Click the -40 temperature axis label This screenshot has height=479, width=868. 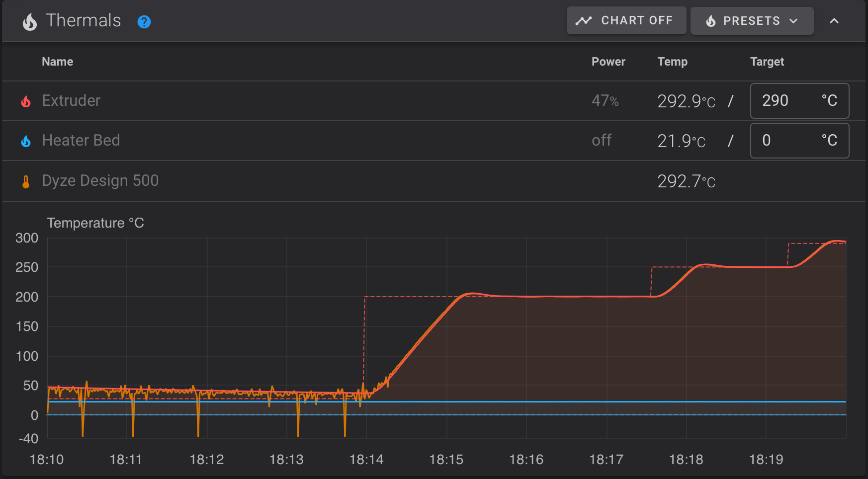[28, 439]
